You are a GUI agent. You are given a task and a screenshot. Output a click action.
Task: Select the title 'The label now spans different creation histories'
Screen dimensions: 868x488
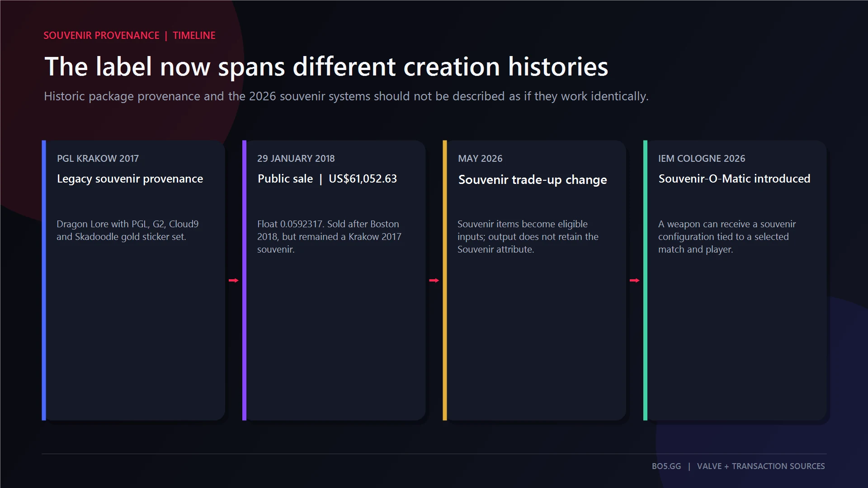tap(326, 67)
